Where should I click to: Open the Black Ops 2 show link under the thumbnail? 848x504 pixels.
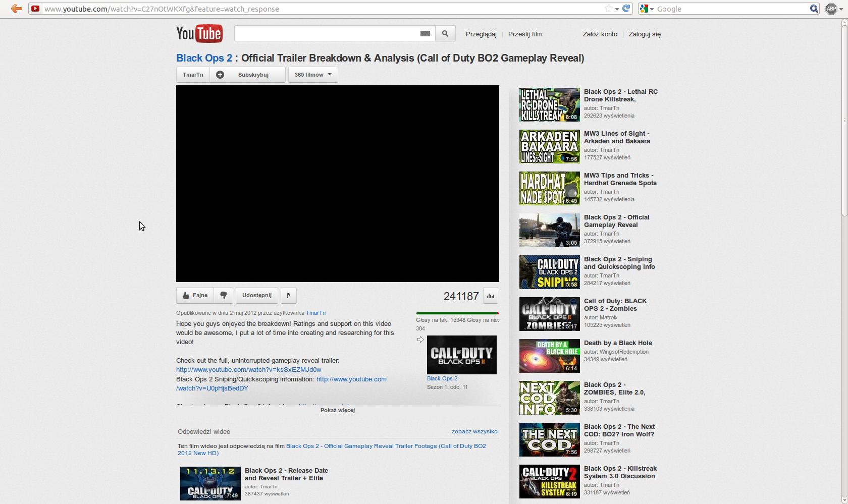pos(442,378)
